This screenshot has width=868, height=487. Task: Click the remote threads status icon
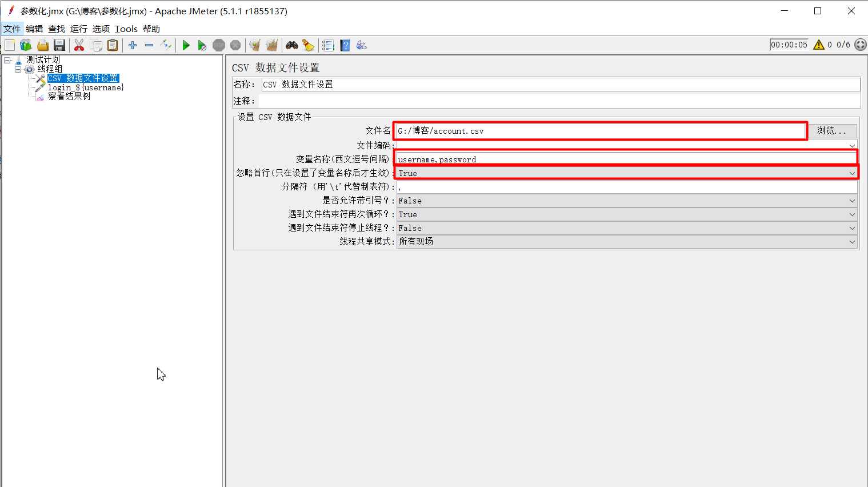click(861, 45)
